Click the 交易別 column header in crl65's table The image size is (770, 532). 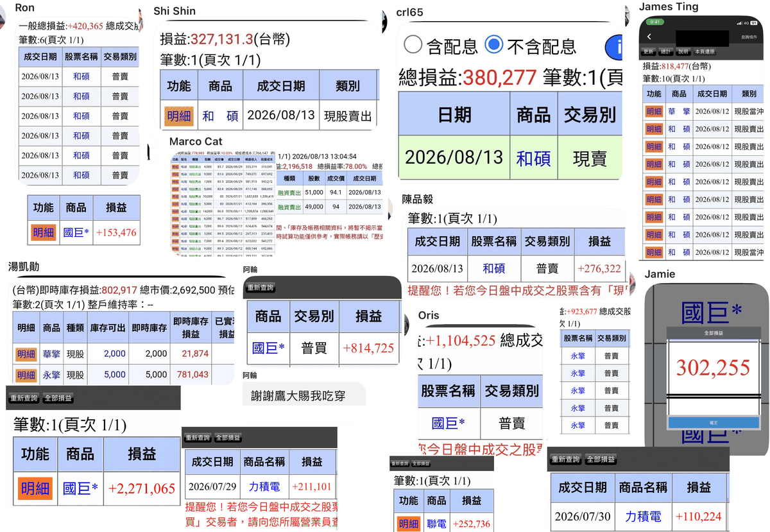pyautogui.click(x=590, y=114)
